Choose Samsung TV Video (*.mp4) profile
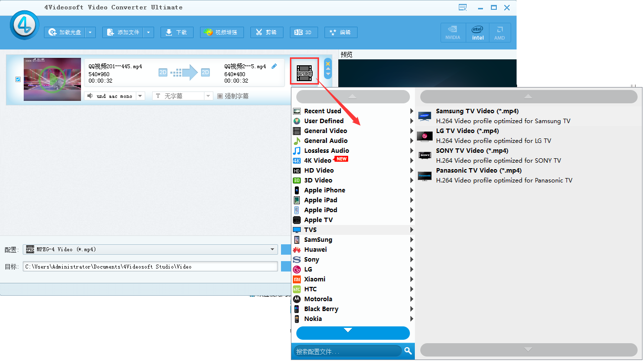This screenshot has width=644, height=362. [529, 116]
